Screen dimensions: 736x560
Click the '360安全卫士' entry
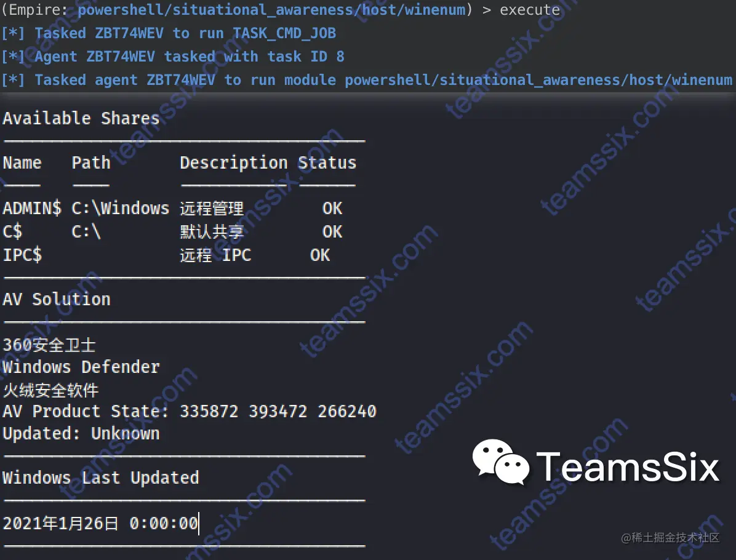pos(49,345)
